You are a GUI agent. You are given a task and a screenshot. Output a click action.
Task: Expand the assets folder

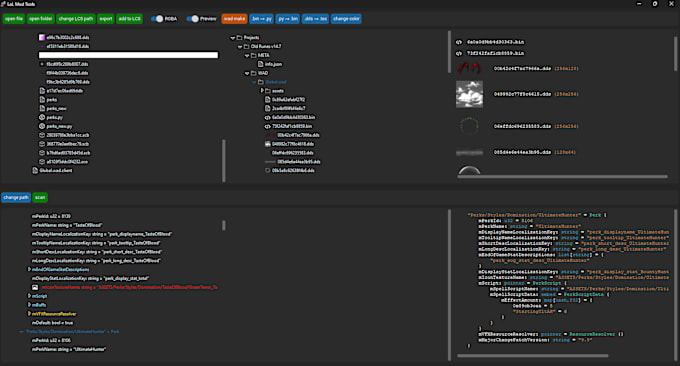(262, 91)
